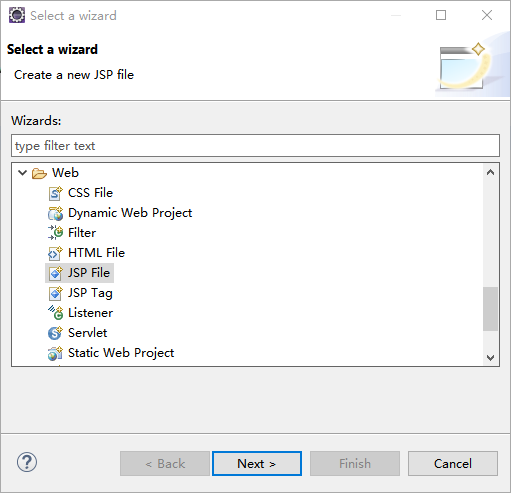Choose the Filter wizard icon
This screenshot has height=493, width=511.
[55, 233]
